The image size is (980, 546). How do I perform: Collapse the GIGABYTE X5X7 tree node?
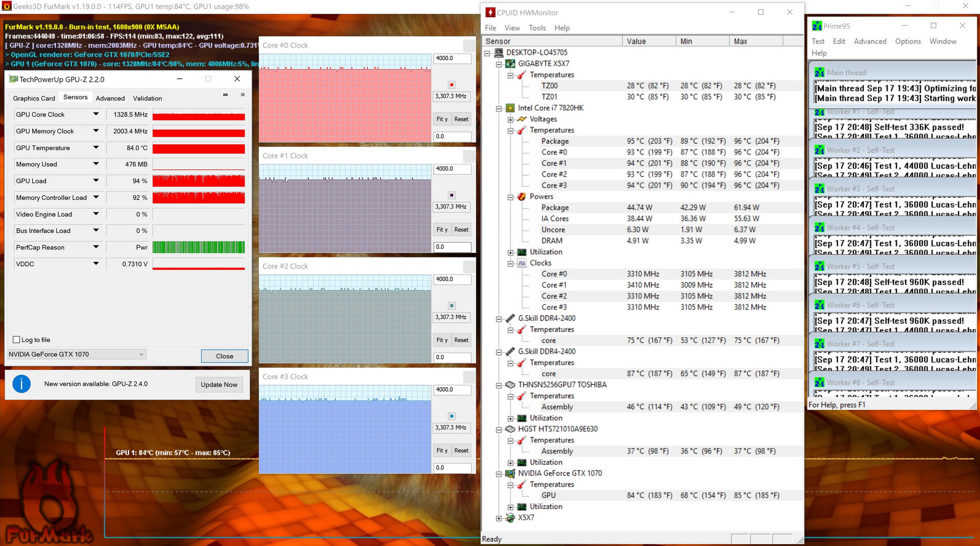click(499, 64)
